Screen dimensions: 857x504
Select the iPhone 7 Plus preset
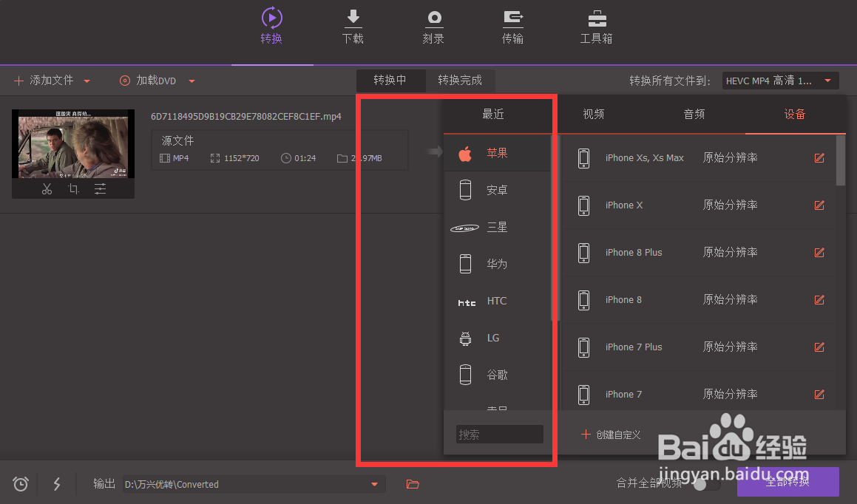coord(699,347)
